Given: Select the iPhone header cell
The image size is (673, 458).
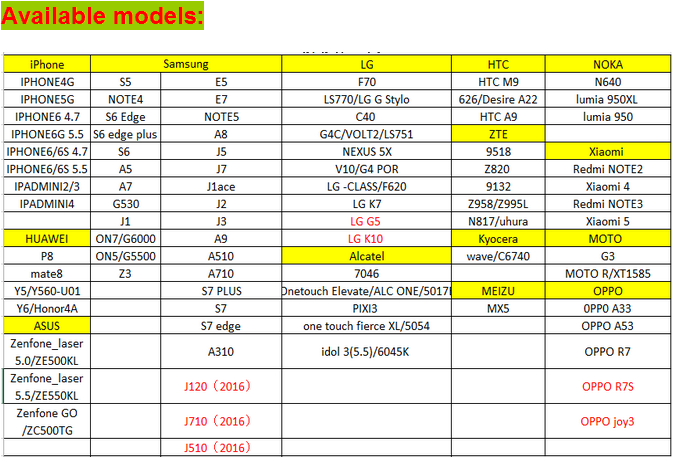Looking at the screenshot, I should 47,64.
